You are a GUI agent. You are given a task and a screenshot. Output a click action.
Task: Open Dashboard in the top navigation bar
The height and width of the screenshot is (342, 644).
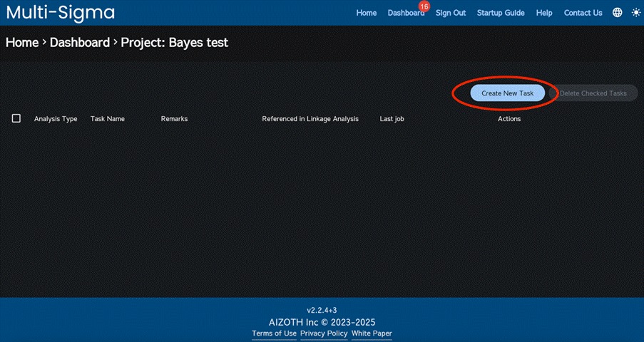pyautogui.click(x=405, y=14)
